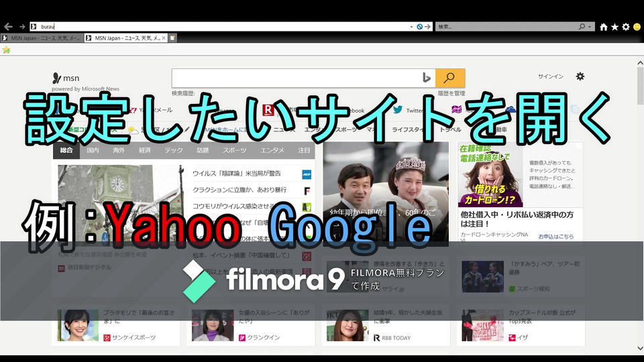644x362 pixels.
Task: Select the 国内 news tab
Action: click(93, 150)
